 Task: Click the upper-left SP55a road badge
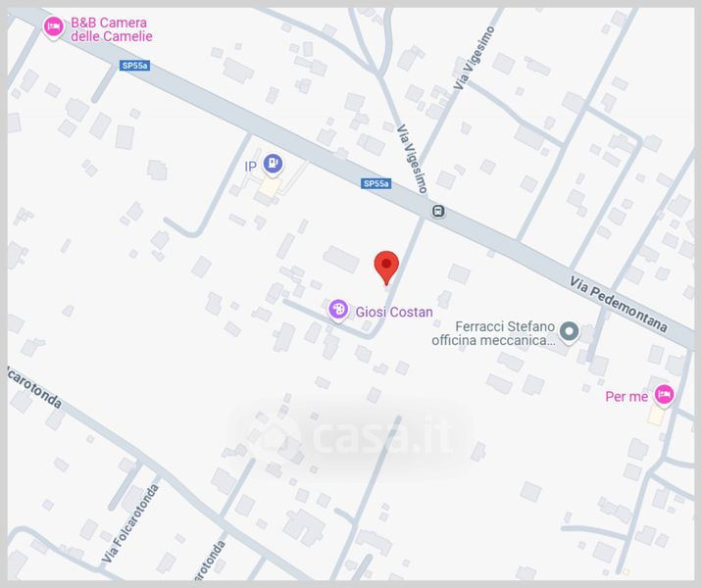(134, 66)
